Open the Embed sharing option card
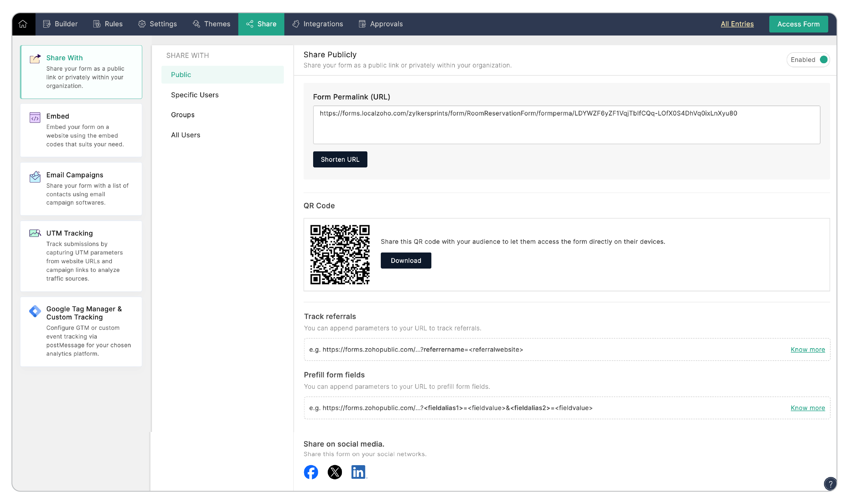Image resolution: width=849 pixels, height=504 pixels. 81,130
